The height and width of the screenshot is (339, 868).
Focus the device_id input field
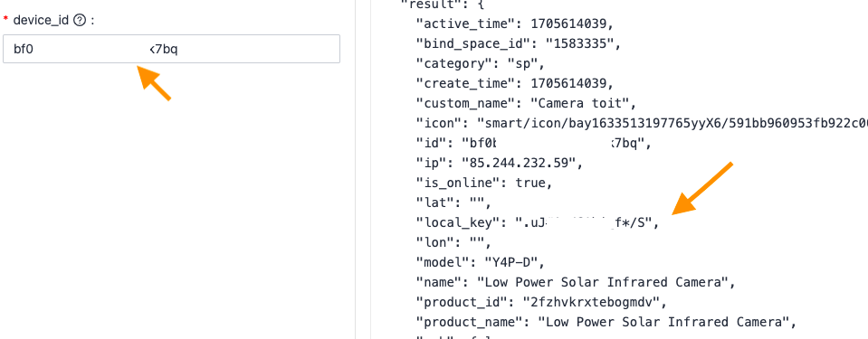171,49
